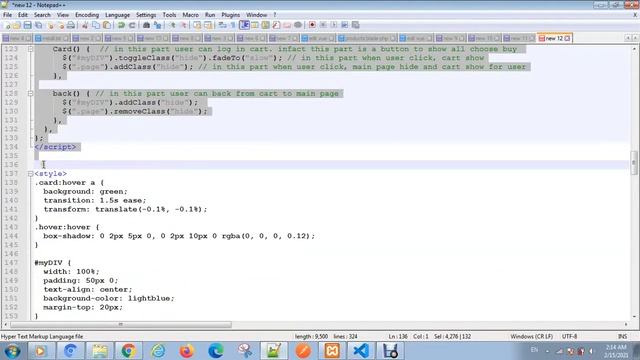Screen dimensions: 640x360
Task: Open the Function List panel icon
Action: coord(276,25)
